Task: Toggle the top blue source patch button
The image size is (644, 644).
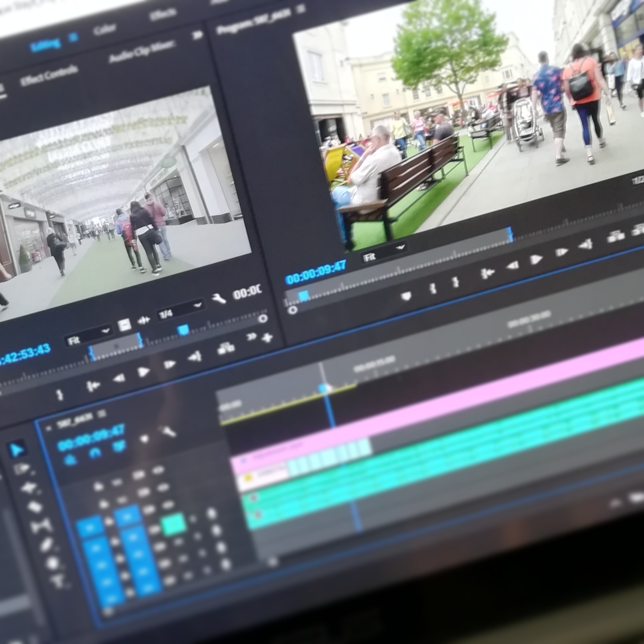Action: pos(89,526)
